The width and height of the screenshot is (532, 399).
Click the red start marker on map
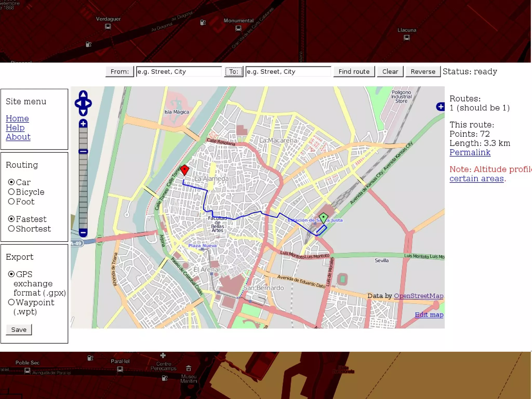click(x=184, y=170)
